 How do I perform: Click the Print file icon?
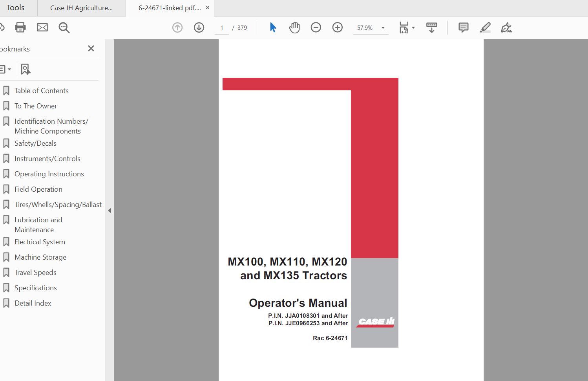20,27
